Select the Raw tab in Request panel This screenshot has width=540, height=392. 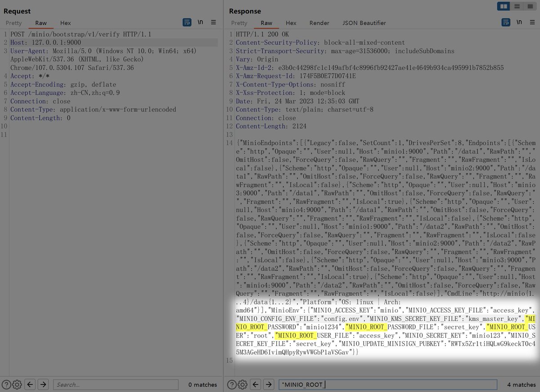pyautogui.click(x=41, y=23)
